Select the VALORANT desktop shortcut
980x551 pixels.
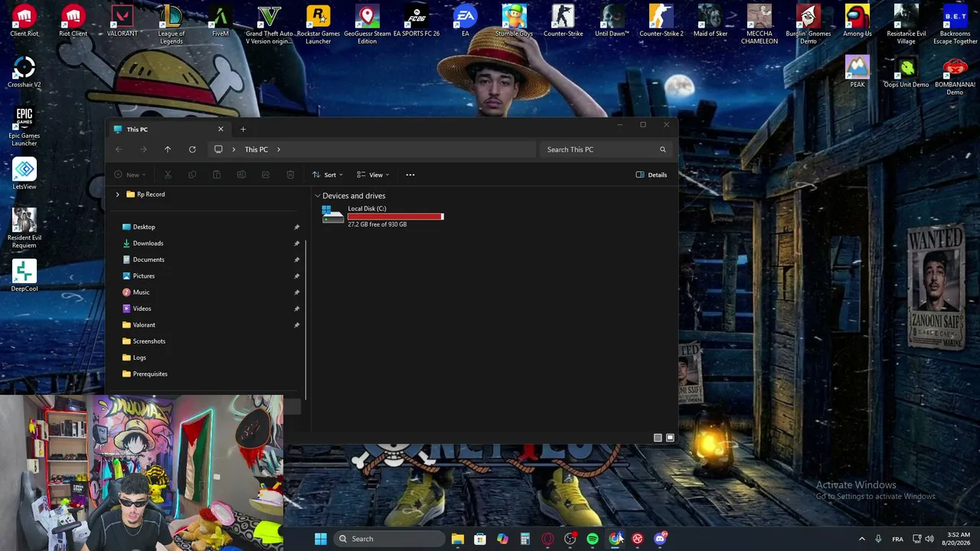click(x=122, y=21)
